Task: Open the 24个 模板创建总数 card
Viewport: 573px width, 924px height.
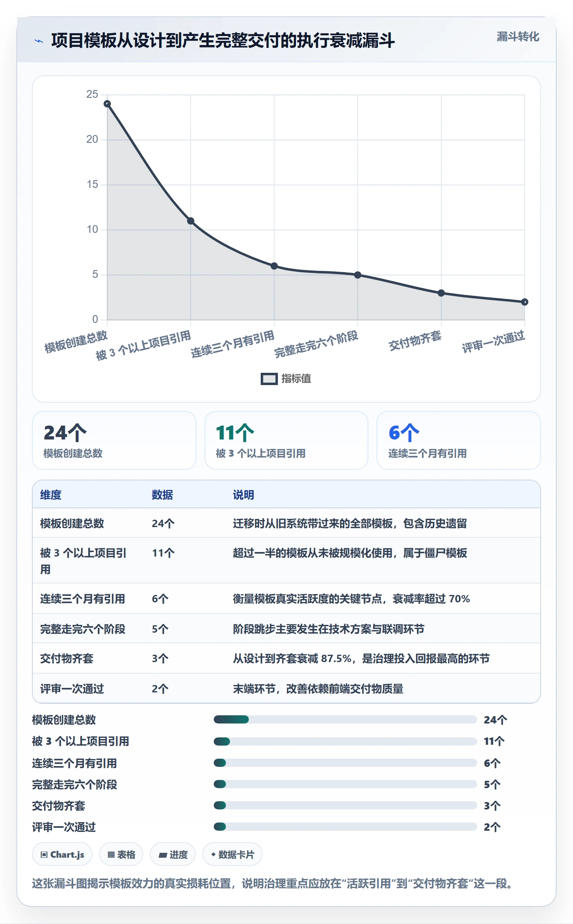Action: point(114,440)
